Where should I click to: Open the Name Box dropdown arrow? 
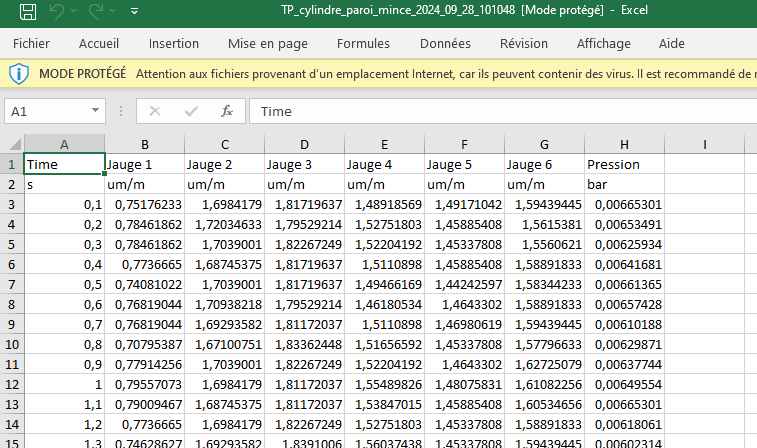96,111
